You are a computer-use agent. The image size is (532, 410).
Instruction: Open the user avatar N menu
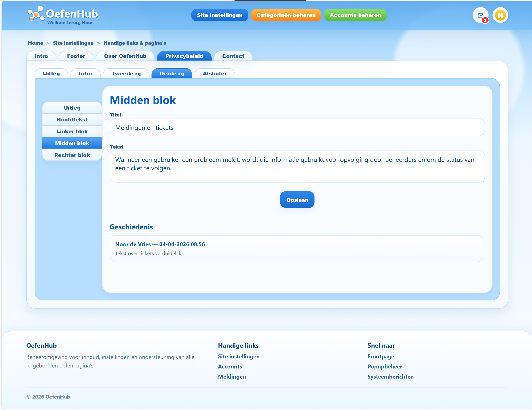[x=500, y=15]
